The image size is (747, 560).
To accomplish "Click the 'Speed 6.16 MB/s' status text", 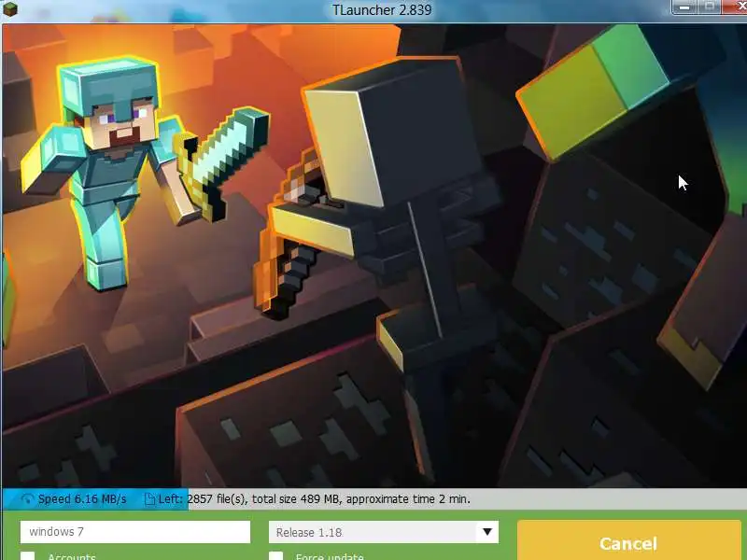I will [82, 499].
